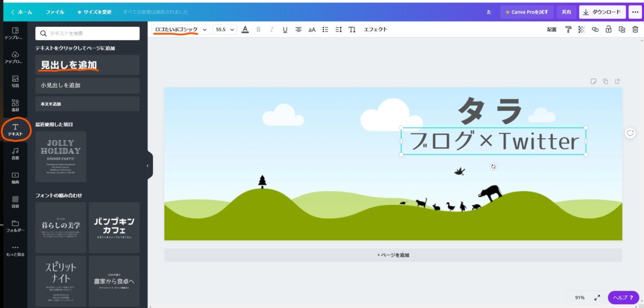Delete the selected element with trash icon
Image resolution: width=644 pixels, height=308 pixels.
coord(635,30)
